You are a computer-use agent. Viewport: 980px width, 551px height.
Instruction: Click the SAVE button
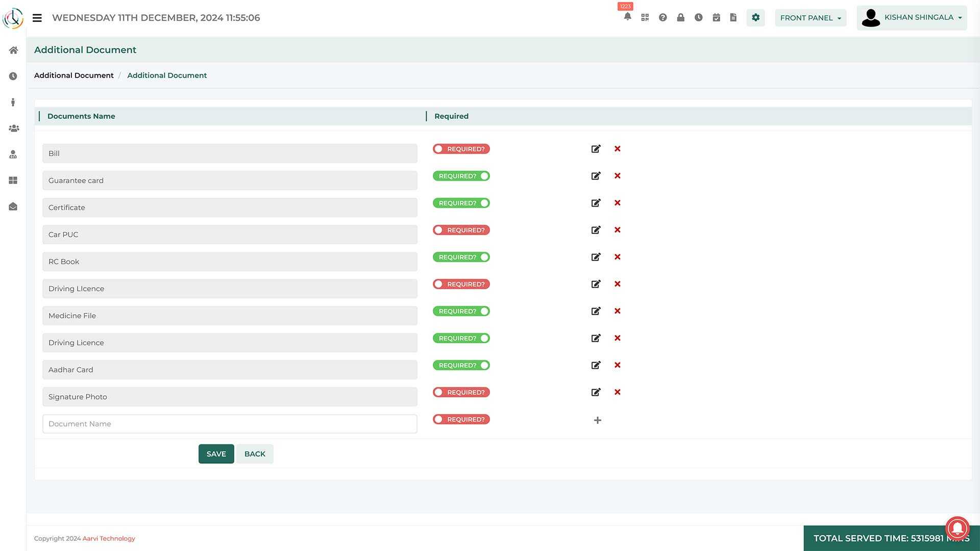[x=216, y=454]
